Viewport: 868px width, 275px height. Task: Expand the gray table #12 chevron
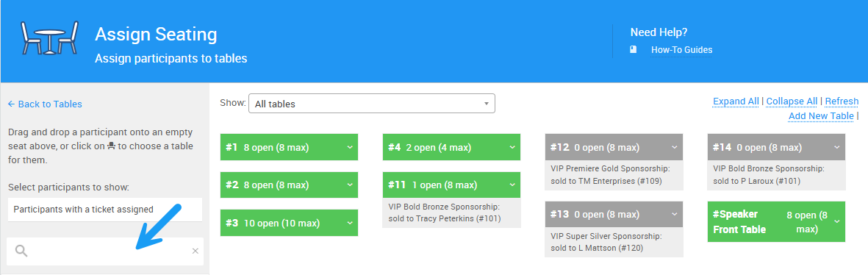pos(674,147)
